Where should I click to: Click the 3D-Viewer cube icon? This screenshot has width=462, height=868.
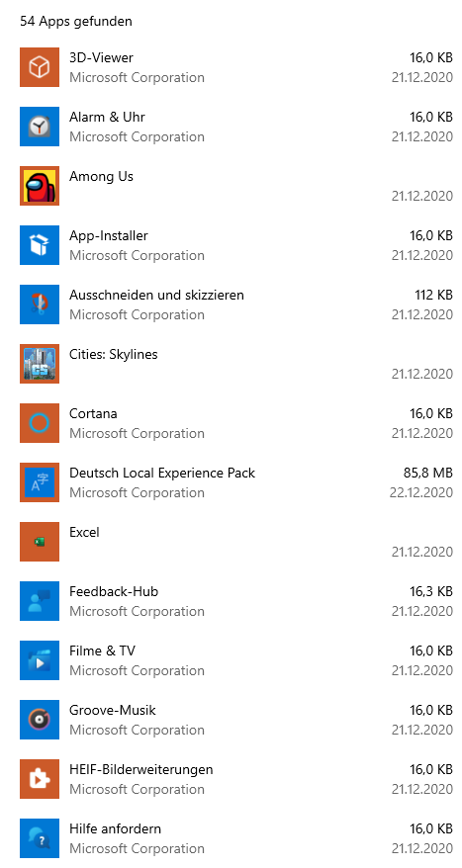[40, 67]
